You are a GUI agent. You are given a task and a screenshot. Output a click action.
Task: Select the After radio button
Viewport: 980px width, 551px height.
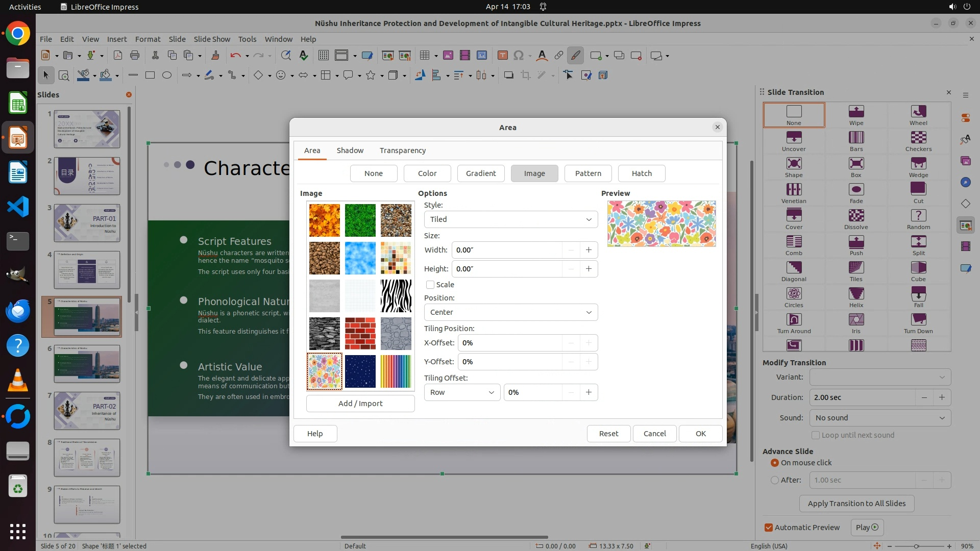(x=775, y=480)
